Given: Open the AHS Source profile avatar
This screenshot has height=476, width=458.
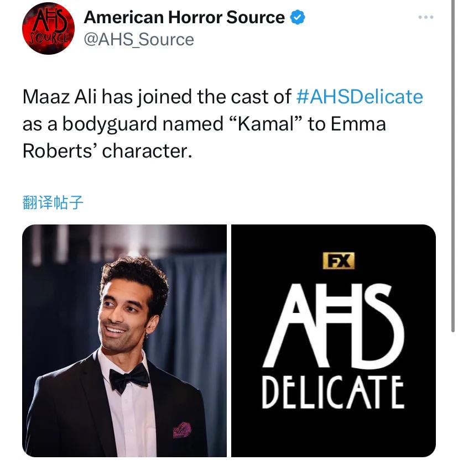Looking at the screenshot, I should [x=48, y=29].
